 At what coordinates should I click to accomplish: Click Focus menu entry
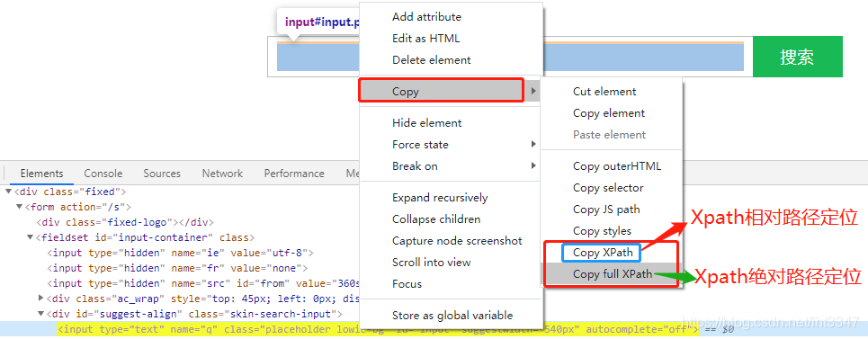point(407,283)
